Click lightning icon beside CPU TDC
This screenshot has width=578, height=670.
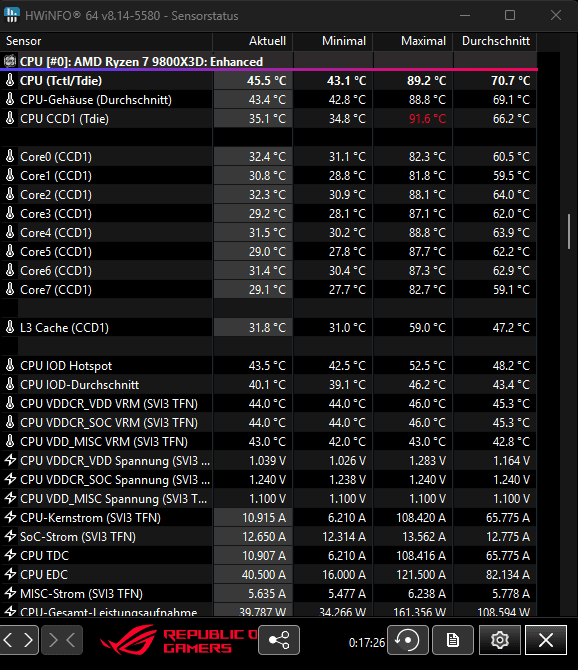[10, 555]
